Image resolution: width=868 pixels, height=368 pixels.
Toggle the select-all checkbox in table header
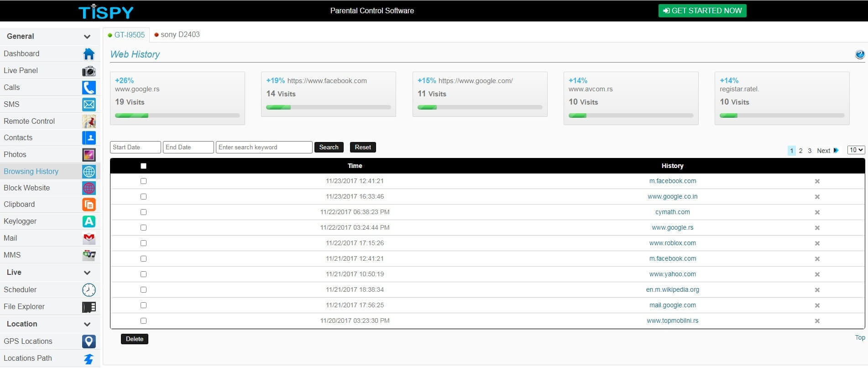144,166
